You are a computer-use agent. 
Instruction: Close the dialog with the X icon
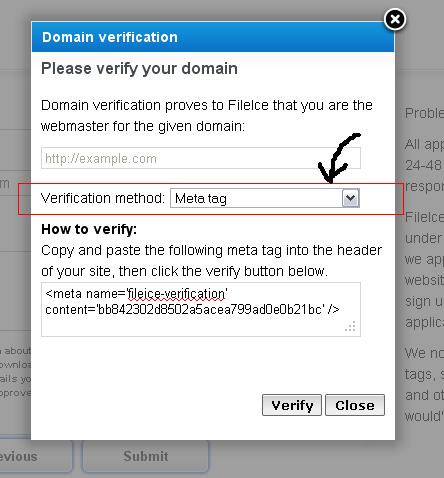395,19
